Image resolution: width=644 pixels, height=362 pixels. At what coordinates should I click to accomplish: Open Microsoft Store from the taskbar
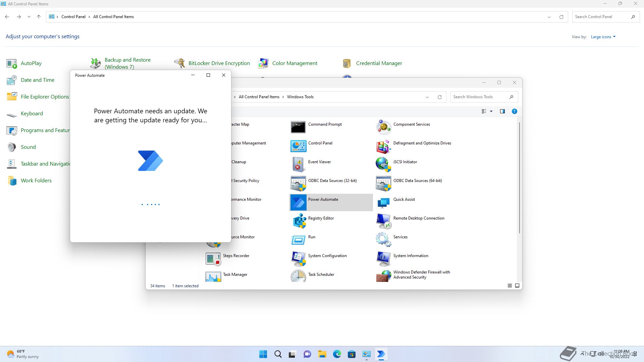point(352,354)
